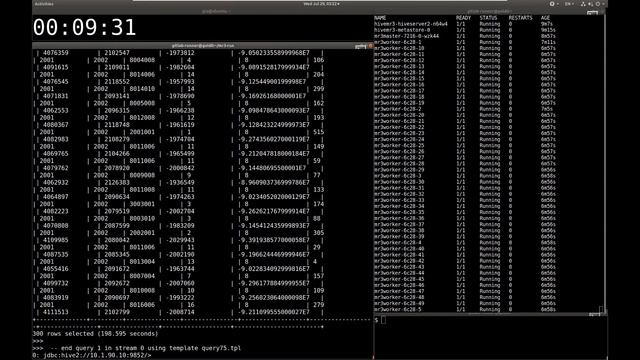This screenshot has width=640, height=360.
Task: Select the value 515 in the results
Action: tap(318, 132)
